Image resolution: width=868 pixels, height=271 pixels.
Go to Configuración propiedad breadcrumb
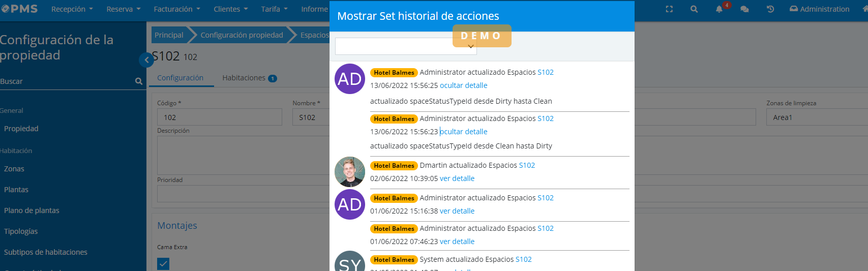[x=242, y=35]
